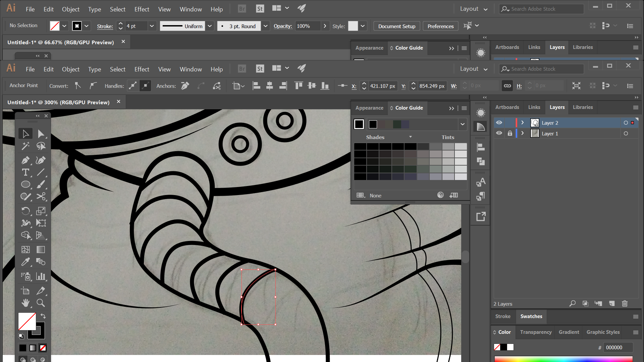Toggle show handles for multiple anchors
The width and height of the screenshot is (644, 362).
(x=133, y=86)
